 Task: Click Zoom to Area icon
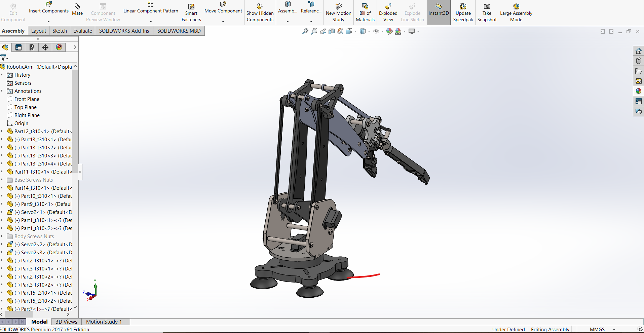tap(314, 31)
